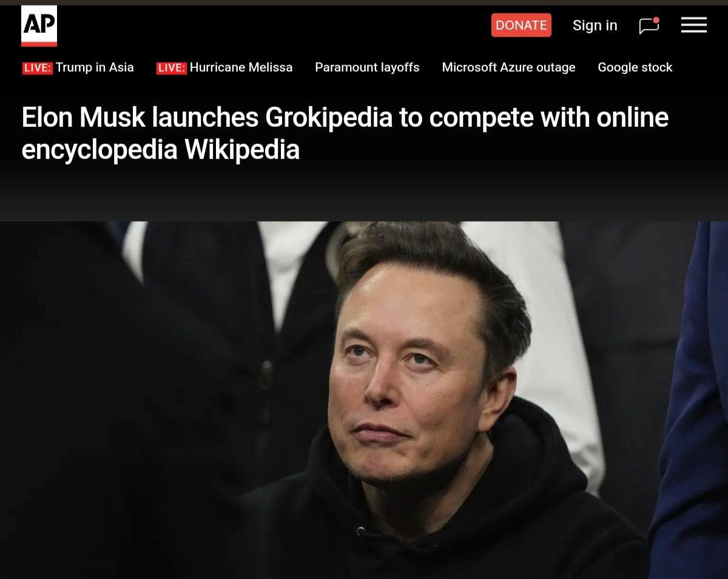
Task: Click the word Grokipedia in the headline
Action: coord(329,117)
